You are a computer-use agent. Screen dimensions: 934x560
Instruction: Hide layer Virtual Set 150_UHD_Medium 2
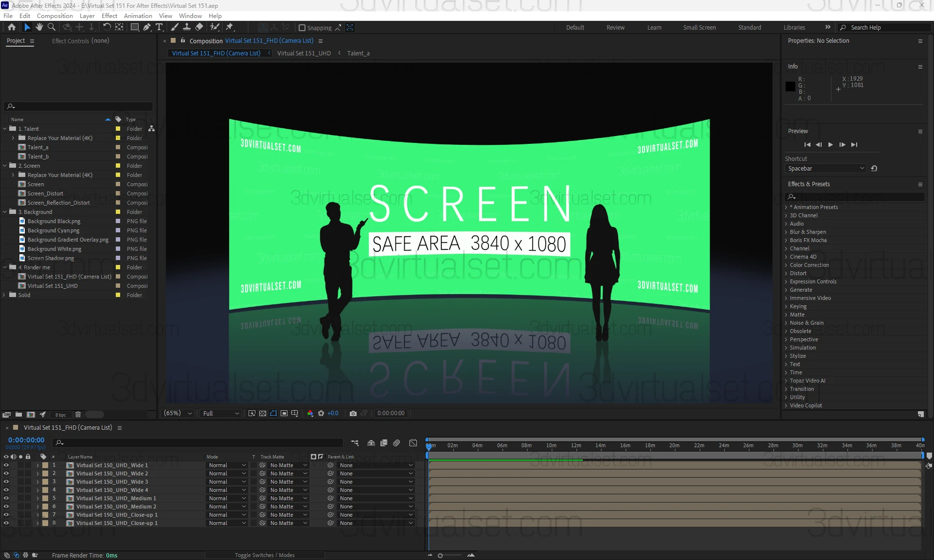tap(6, 507)
